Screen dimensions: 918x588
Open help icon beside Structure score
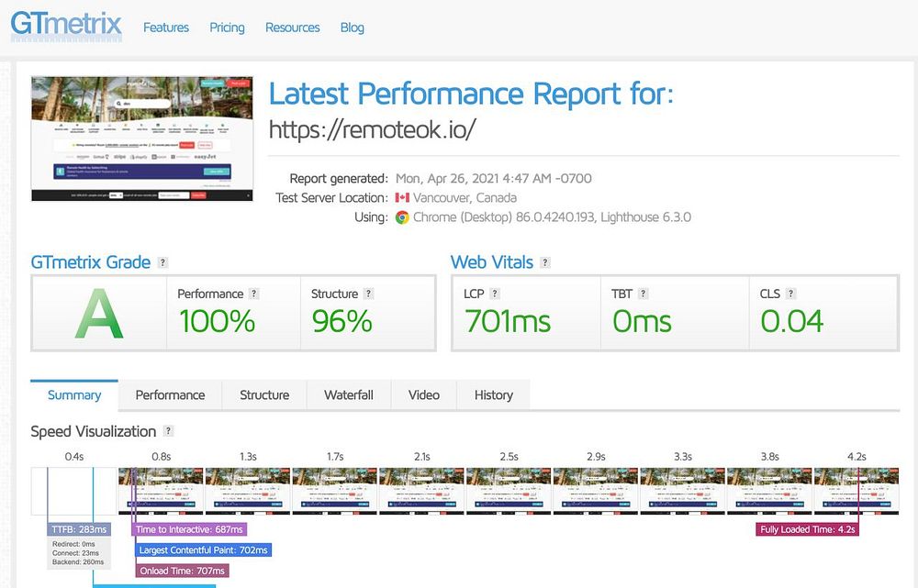tap(368, 294)
